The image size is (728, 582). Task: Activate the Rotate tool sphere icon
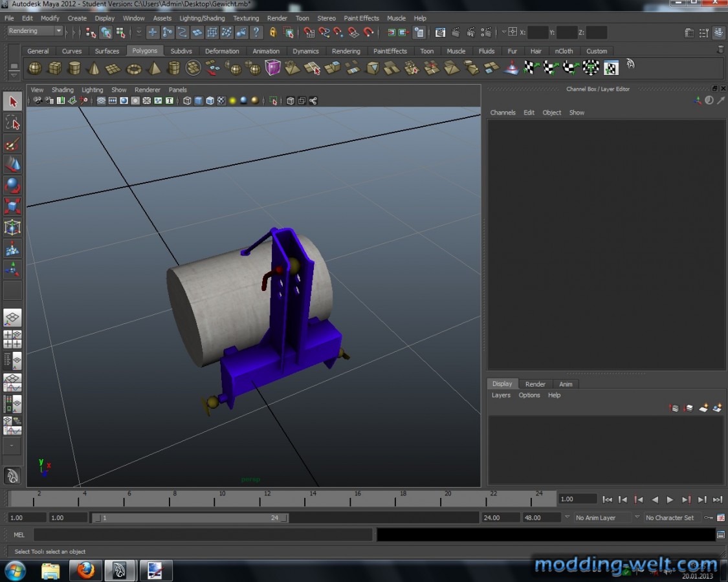pyautogui.click(x=12, y=186)
